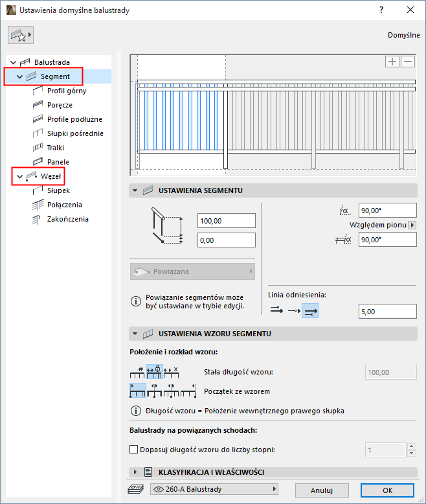Edit the segment height field 100,00
Image resolution: width=426 pixels, height=504 pixels.
(x=227, y=221)
